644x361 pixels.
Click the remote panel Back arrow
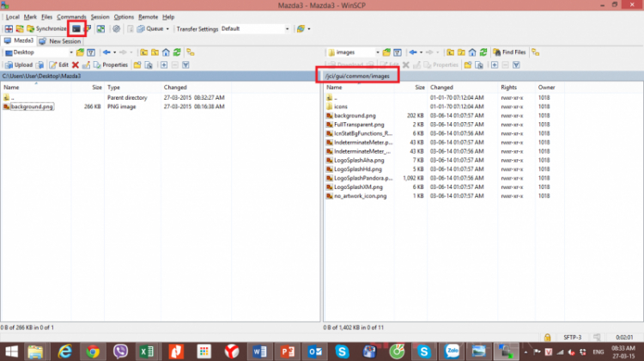[413, 52]
